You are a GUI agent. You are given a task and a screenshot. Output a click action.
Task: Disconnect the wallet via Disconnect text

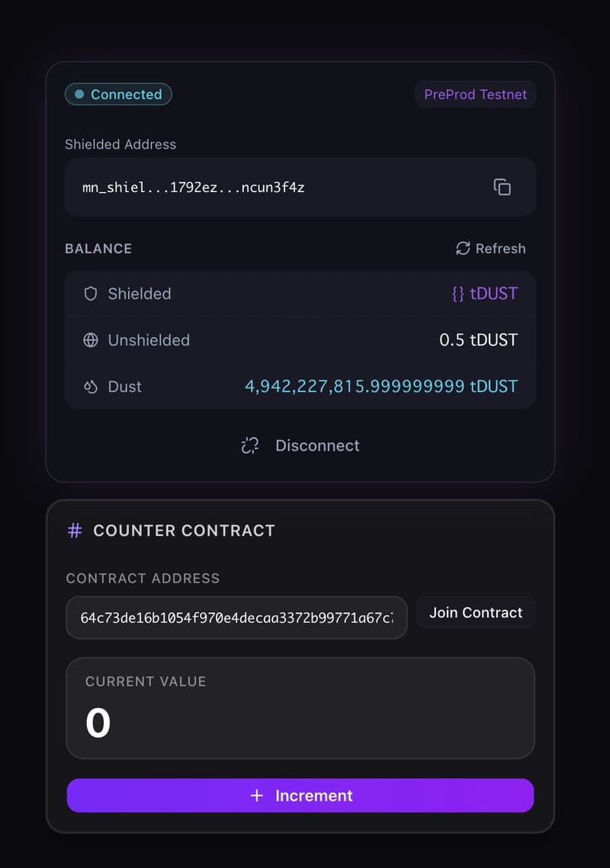pos(317,446)
